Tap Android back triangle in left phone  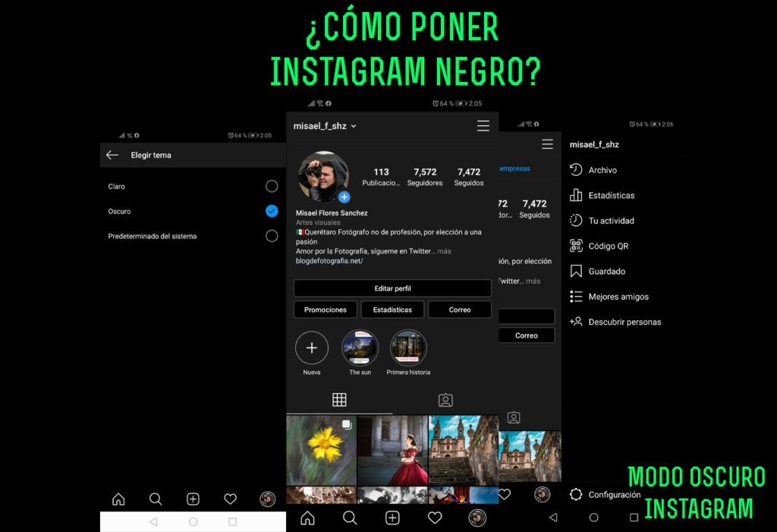[x=153, y=521]
